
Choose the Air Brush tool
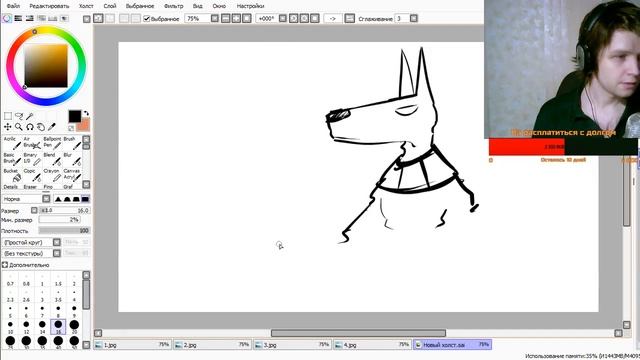point(31,143)
